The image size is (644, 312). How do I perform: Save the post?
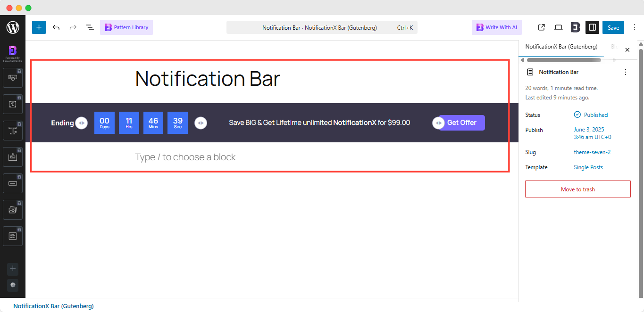pyautogui.click(x=613, y=27)
